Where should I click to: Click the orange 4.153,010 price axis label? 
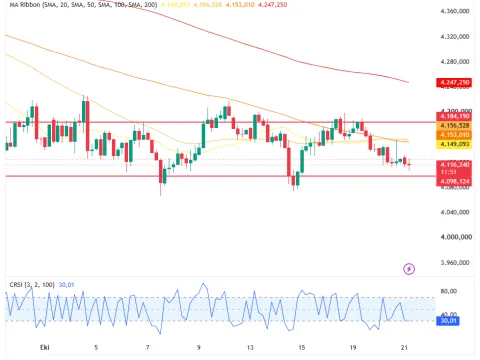tap(454, 135)
